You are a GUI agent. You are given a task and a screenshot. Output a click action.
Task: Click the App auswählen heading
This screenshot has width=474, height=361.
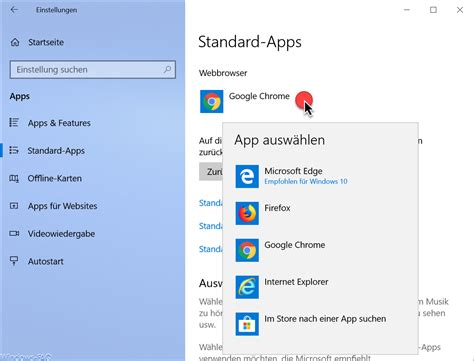[x=279, y=140]
